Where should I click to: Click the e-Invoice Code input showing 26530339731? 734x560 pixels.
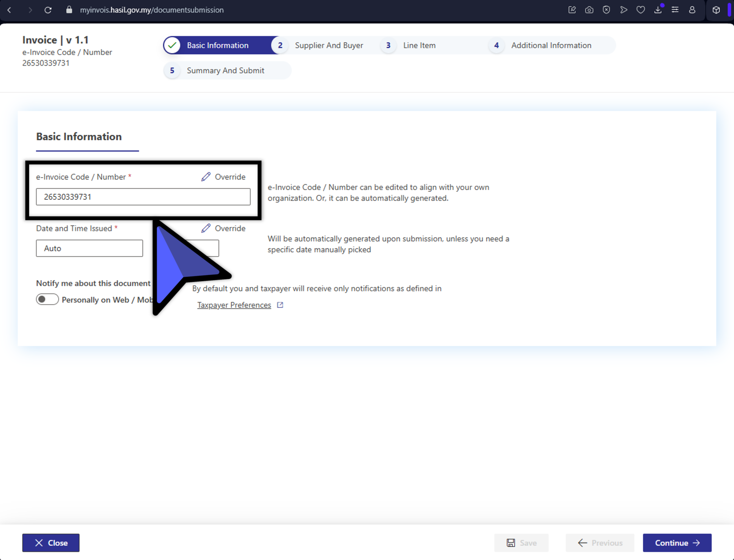[x=143, y=197]
